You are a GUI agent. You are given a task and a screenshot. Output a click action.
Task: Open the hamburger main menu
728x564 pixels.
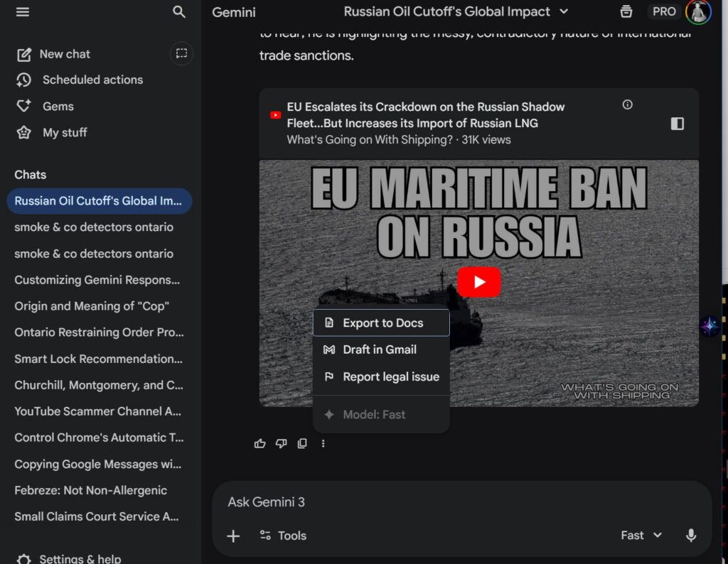(23, 12)
